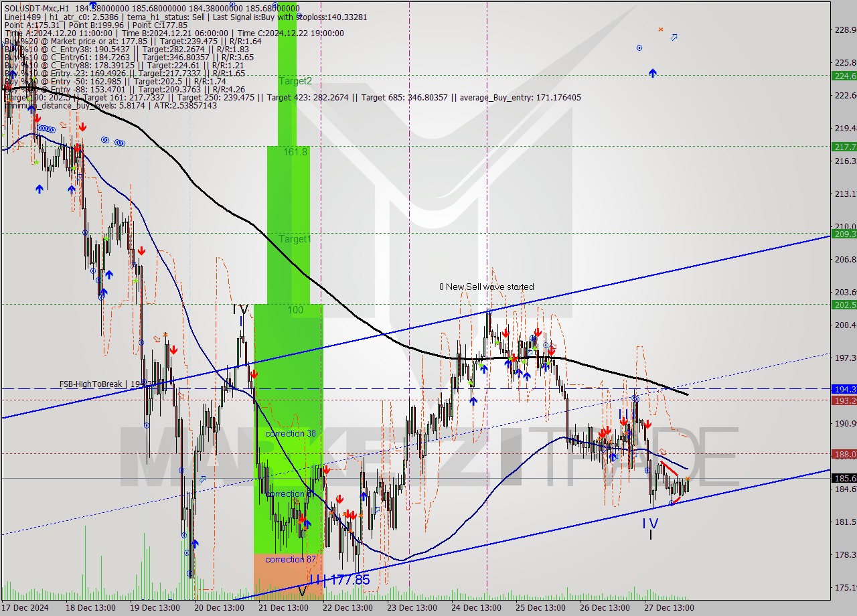Click the green 202.5 price tag
This screenshot has width=857, height=616.
844,305
